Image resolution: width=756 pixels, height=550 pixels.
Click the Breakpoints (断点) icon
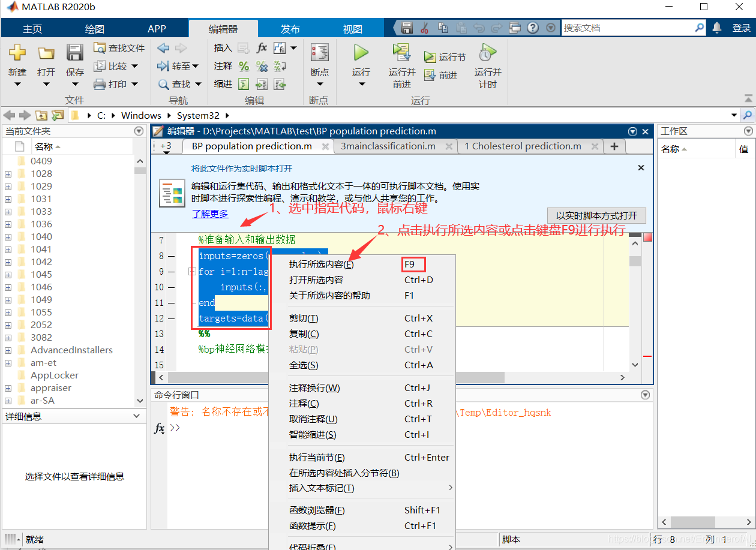(x=319, y=53)
